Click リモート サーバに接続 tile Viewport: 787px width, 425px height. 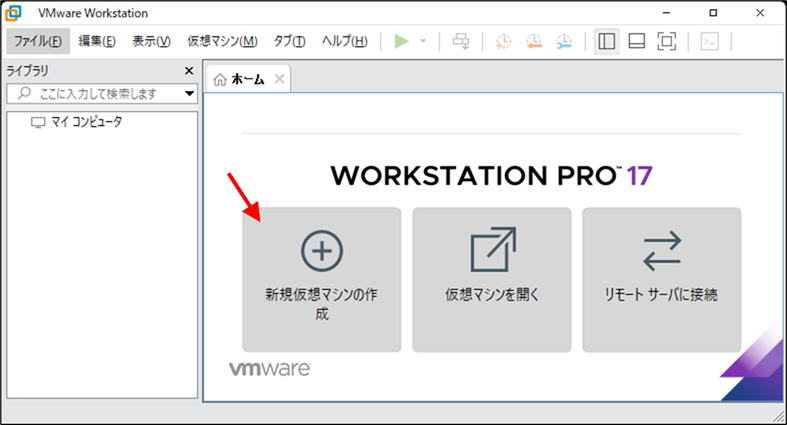pos(662,279)
